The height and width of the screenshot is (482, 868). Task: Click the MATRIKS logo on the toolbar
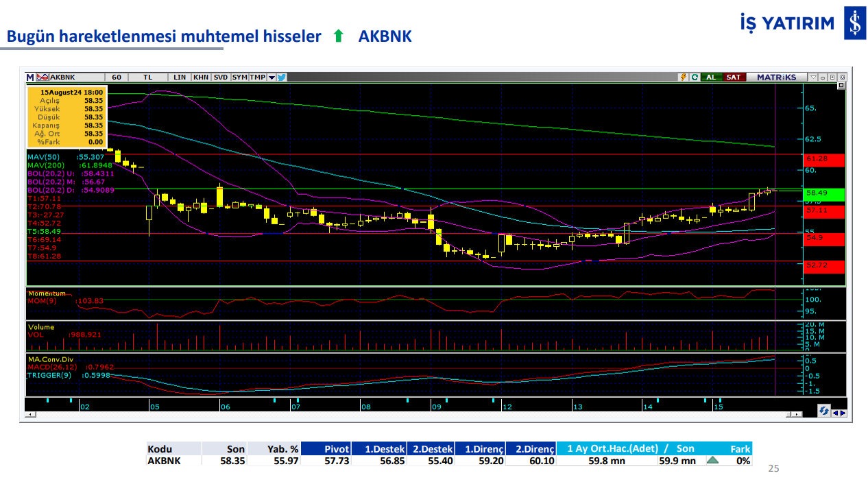777,77
